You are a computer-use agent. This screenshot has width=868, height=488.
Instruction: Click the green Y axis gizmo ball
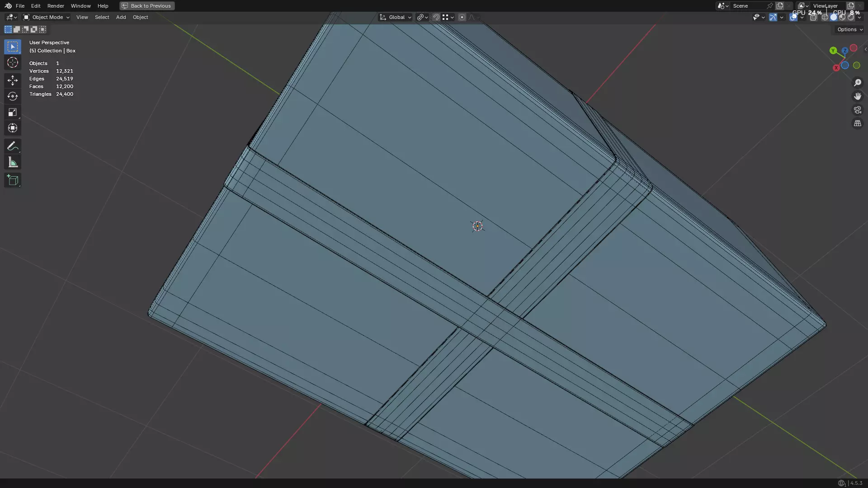pos(833,51)
